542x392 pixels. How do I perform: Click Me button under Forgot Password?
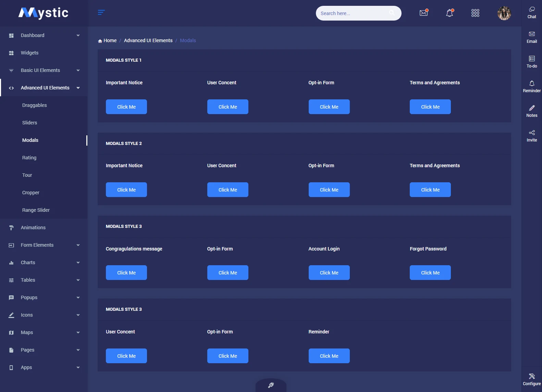(x=430, y=273)
